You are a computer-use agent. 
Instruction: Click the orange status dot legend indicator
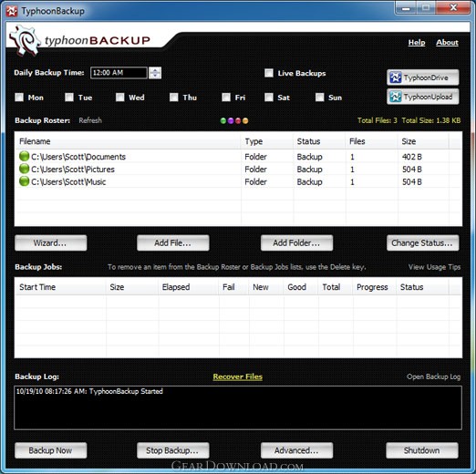click(x=245, y=121)
